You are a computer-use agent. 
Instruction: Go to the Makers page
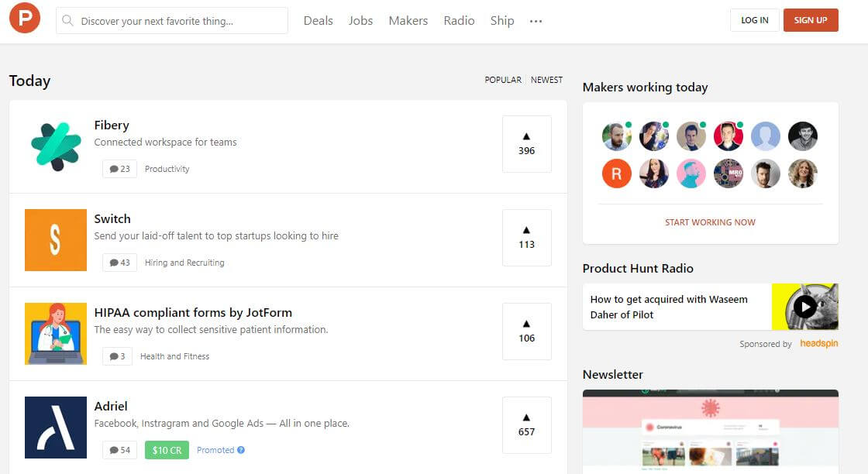(408, 21)
